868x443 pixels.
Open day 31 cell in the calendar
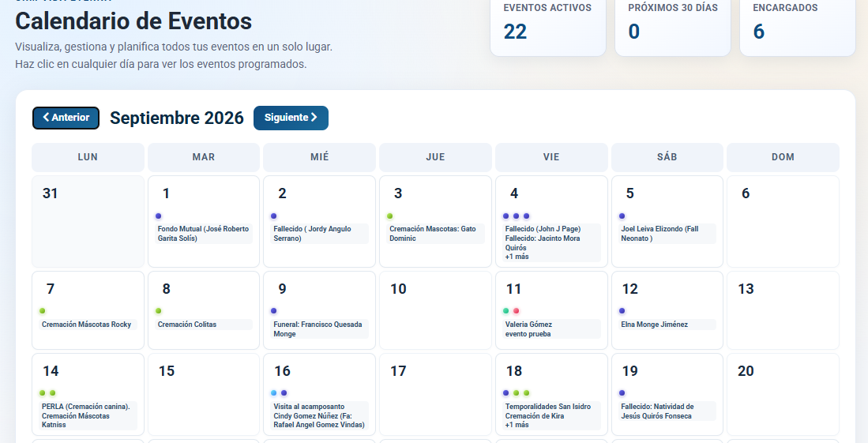[88, 221]
